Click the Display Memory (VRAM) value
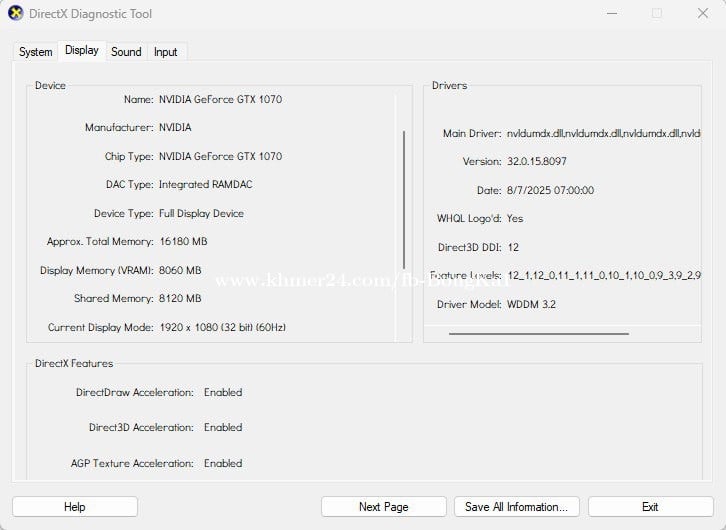 click(180, 270)
